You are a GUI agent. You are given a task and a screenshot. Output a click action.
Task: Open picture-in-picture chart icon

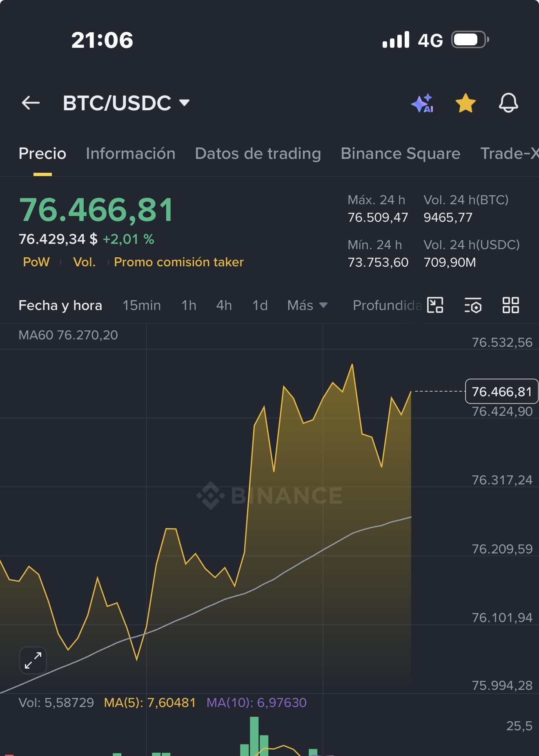[435, 305]
